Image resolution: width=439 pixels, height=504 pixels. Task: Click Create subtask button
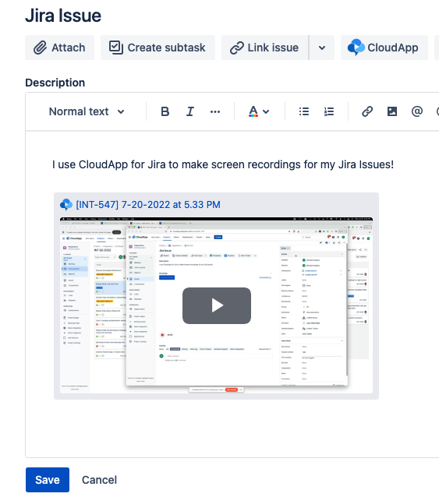pyautogui.click(x=158, y=48)
